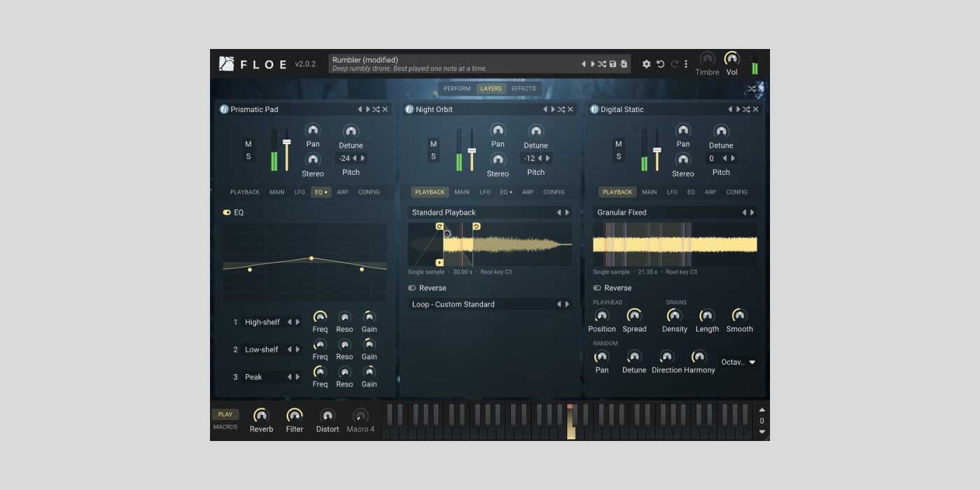Image resolution: width=980 pixels, height=490 pixels.
Task: Open the three-dot more options menu
Action: (686, 64)
